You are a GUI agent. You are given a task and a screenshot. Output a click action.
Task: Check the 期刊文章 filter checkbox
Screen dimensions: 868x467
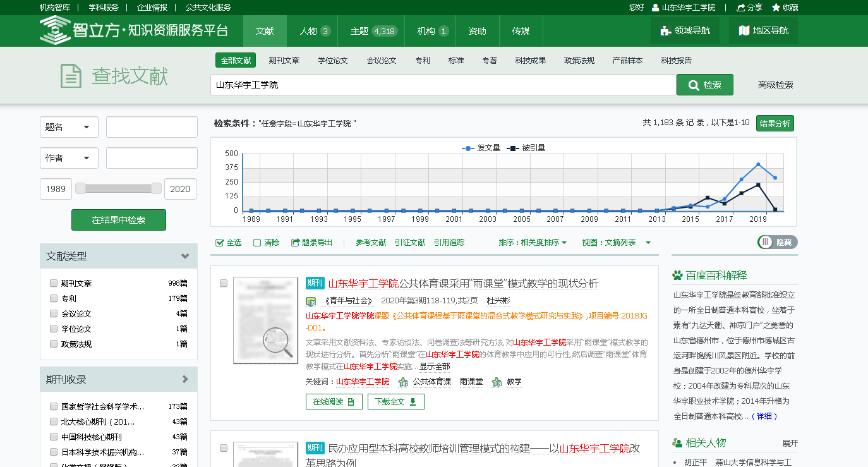(54, 283)
